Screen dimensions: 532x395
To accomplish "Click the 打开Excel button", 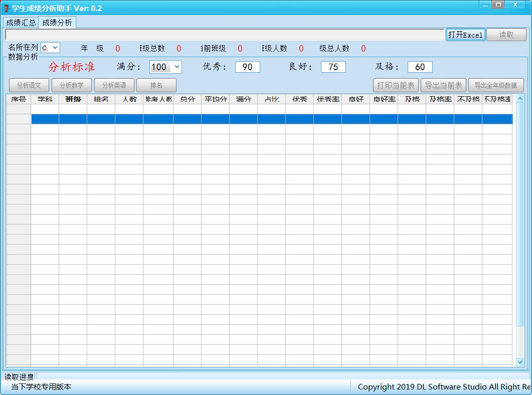I will [x=465, y=35].
